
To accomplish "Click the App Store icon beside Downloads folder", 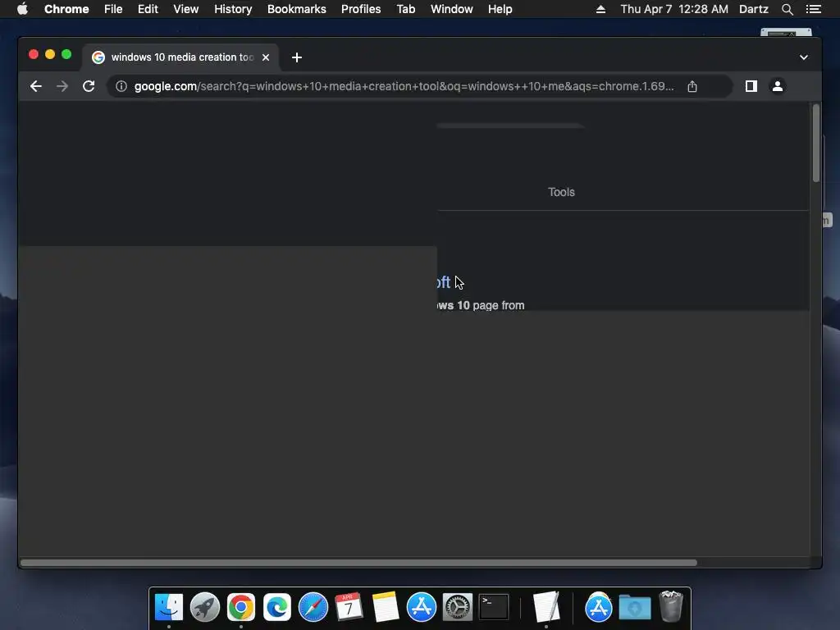I will pyautogui.click(x=598, y=607).
